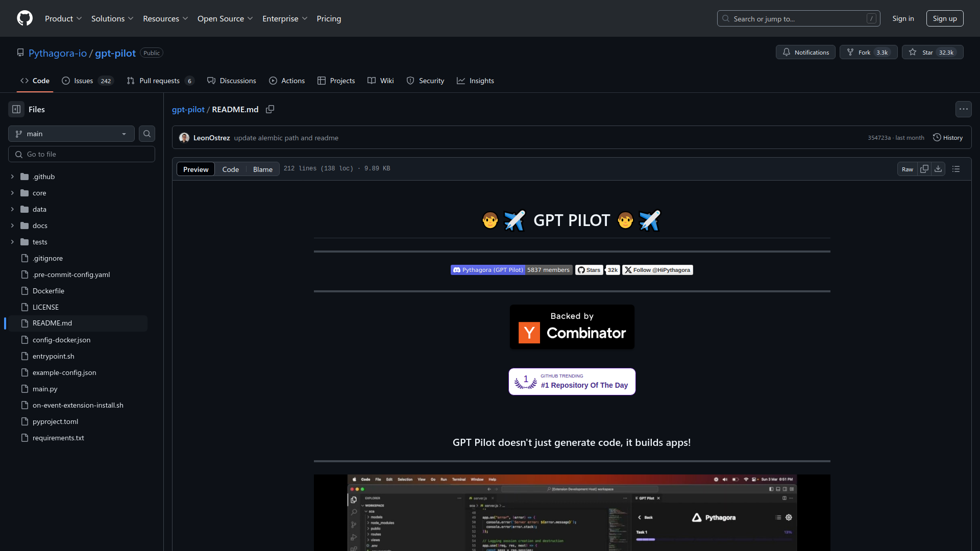
Task: Click the GitHub logo in the header
Action: (x=24, y=18)
